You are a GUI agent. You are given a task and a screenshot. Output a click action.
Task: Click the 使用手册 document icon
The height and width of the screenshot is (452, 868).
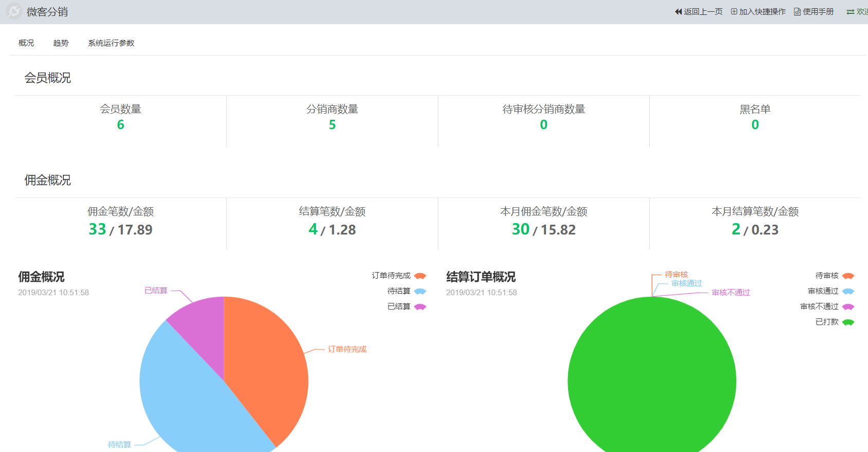[x=797, y=12]
